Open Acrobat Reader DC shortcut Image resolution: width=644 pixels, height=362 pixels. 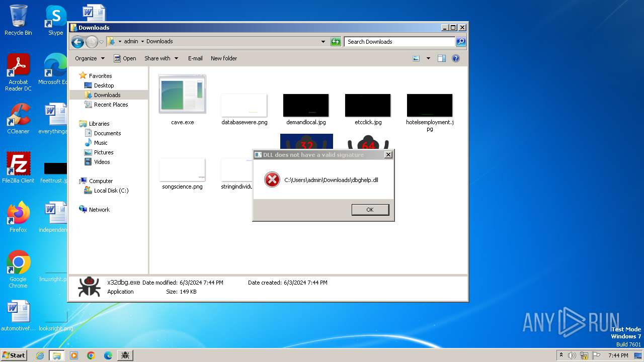pos(18,73)
